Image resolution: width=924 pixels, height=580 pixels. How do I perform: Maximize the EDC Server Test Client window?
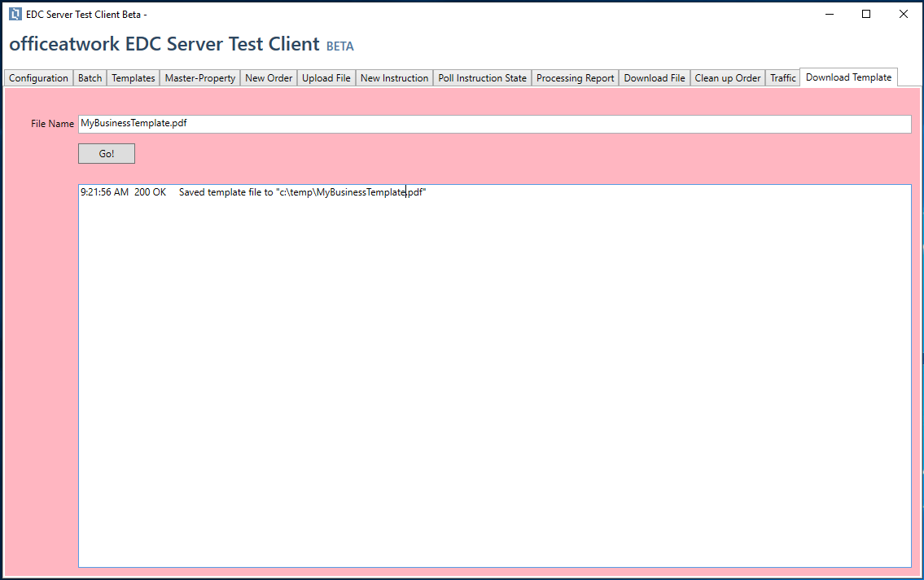click(x=866, y=14)
